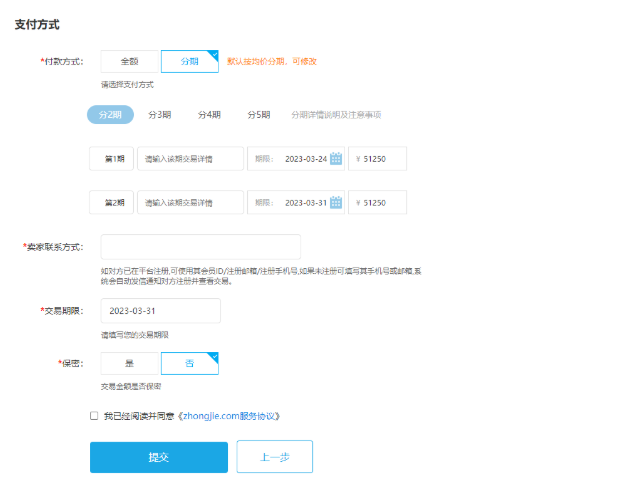
Task: Switch to 分3期 installment tab
Action: 160,115
